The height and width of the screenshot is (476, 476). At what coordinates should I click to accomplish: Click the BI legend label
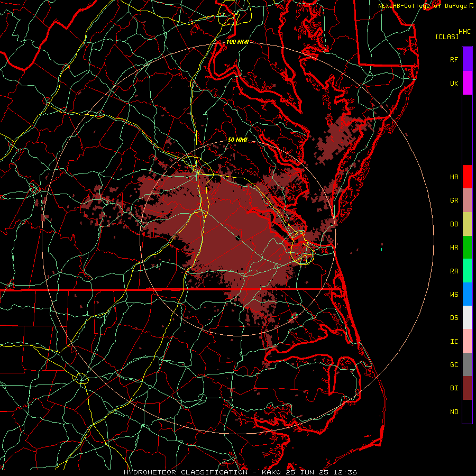tap(454, 388)
